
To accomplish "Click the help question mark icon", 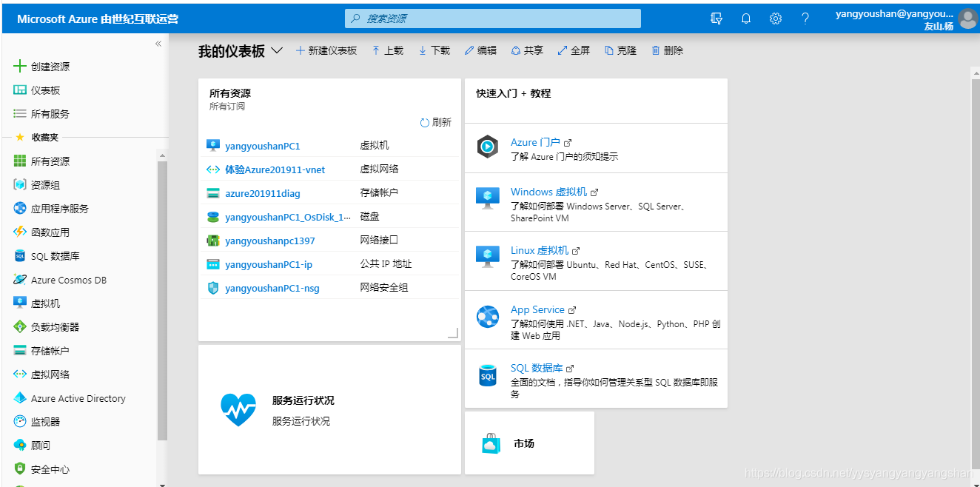I will 805,19.
